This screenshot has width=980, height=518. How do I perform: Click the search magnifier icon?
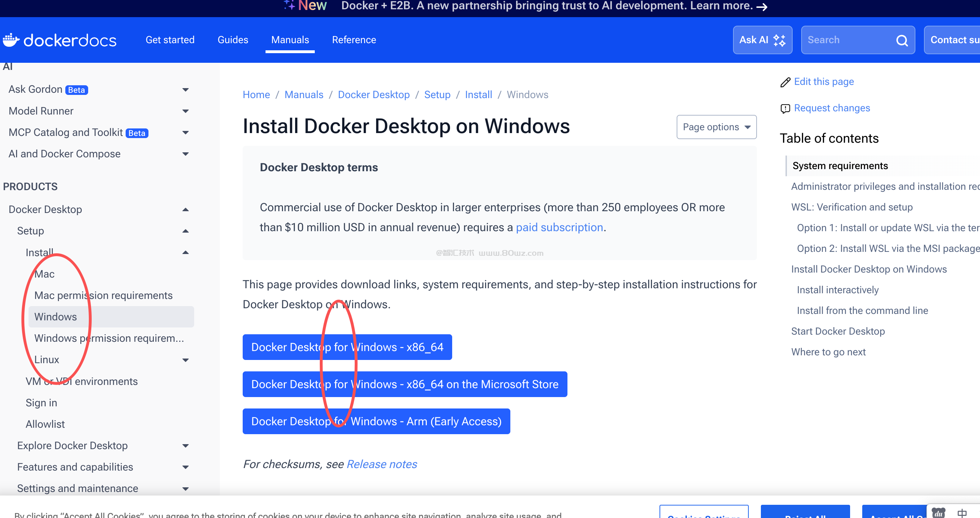(x=901, y=40)
